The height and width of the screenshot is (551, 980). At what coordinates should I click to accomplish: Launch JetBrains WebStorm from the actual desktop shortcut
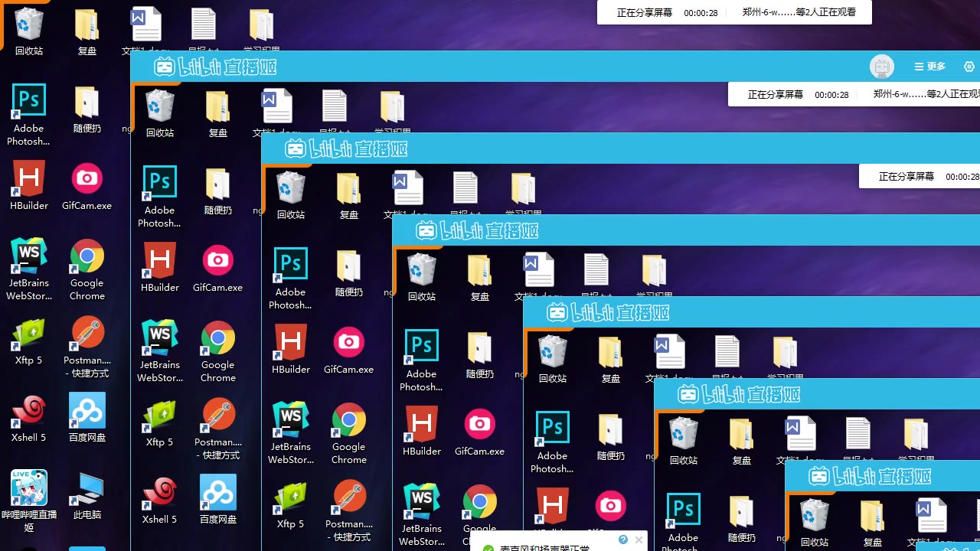29,269
